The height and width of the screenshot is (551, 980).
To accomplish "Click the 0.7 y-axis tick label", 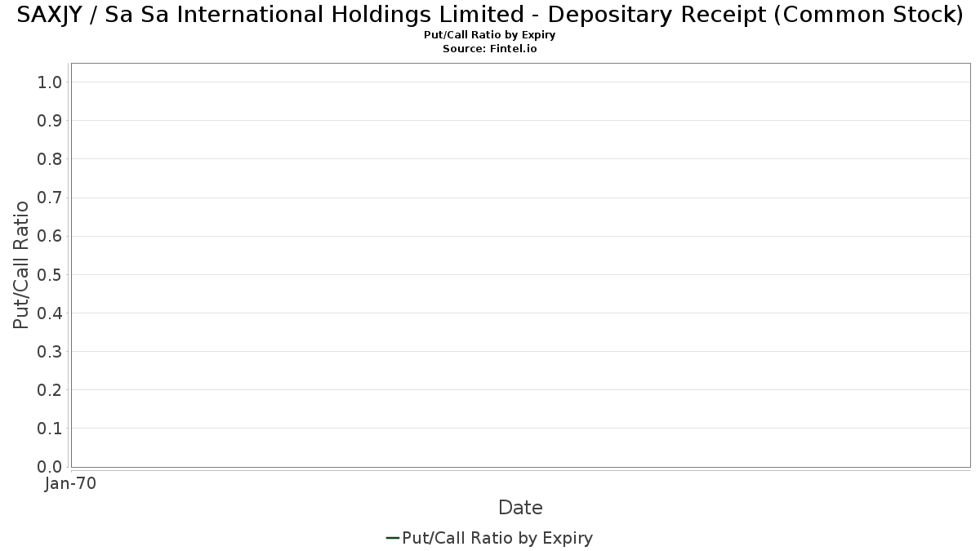I will pyautogui.click(x=50, y=198).
